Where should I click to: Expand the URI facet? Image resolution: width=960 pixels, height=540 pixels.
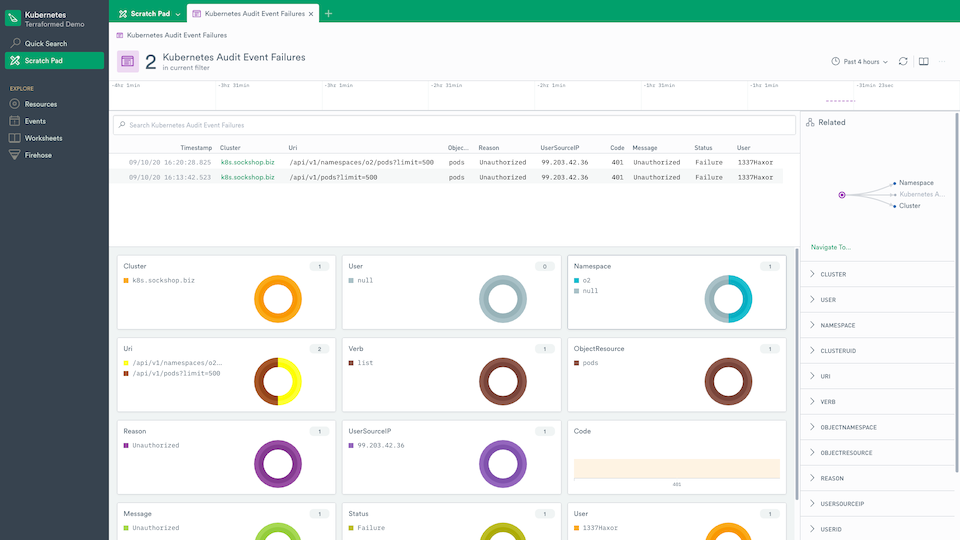(x=877, y=377)
